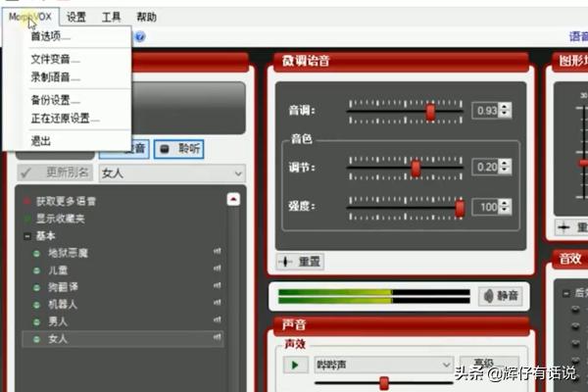The image size is (588, 392).
Task: Click 获取更多语音 in voice list
Action: coord(66,202)
